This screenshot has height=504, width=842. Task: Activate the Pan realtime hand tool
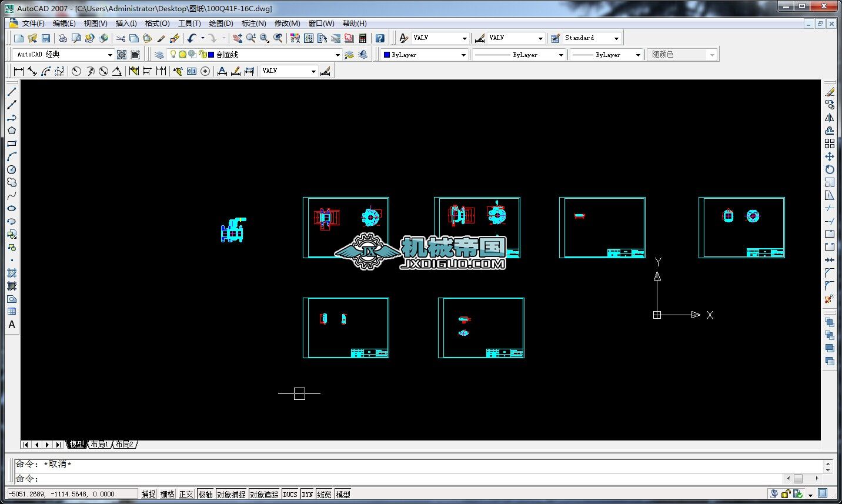(x=237, y=38)
